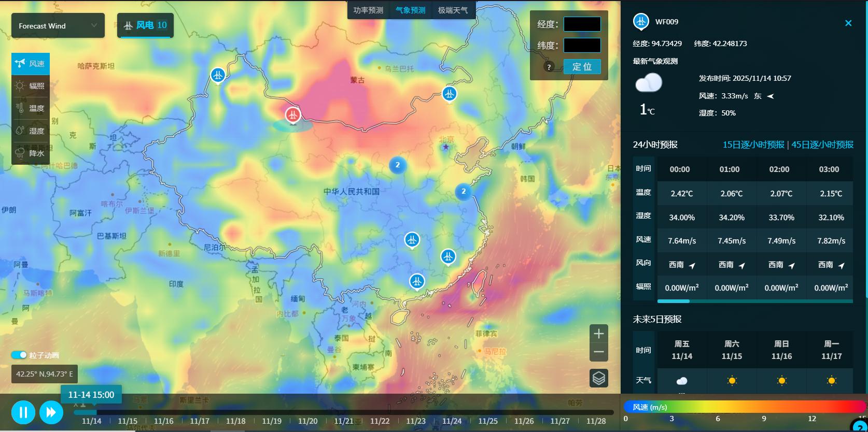The image size is (868, 432).
Task: Click 11/20 on the timeline slider
Action: (x=308, y=421)
